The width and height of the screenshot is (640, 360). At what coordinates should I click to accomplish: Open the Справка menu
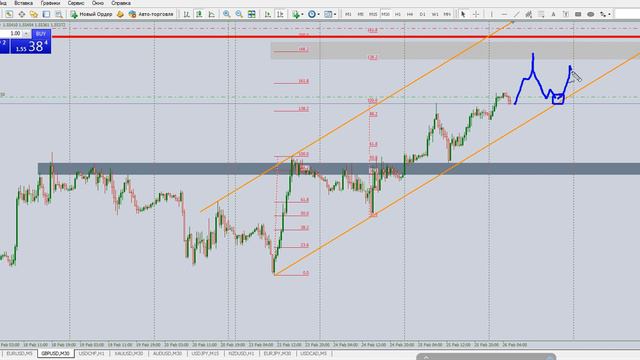121,3
